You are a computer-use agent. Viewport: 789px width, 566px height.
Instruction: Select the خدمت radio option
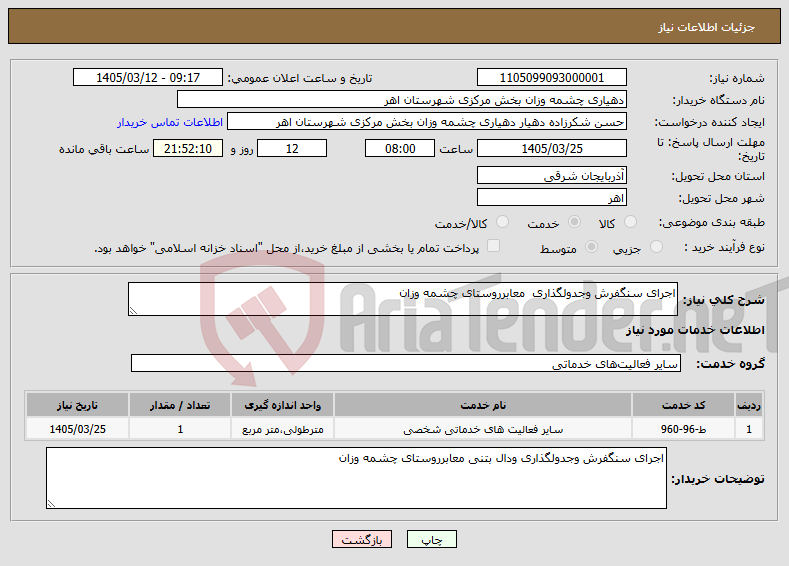coord(574,222)
